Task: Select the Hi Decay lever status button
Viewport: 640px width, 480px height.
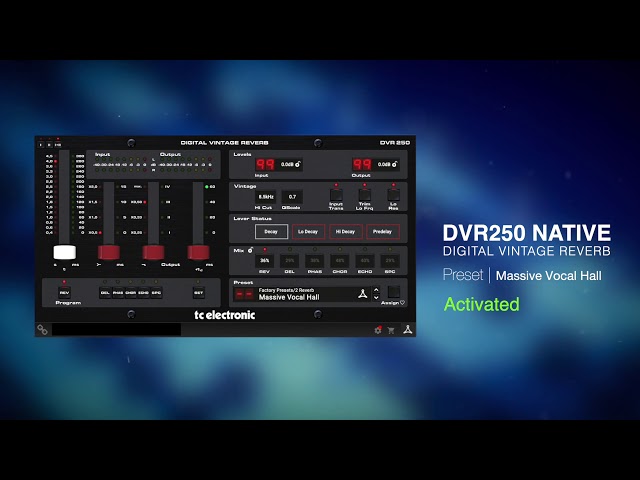Action: 345,231
